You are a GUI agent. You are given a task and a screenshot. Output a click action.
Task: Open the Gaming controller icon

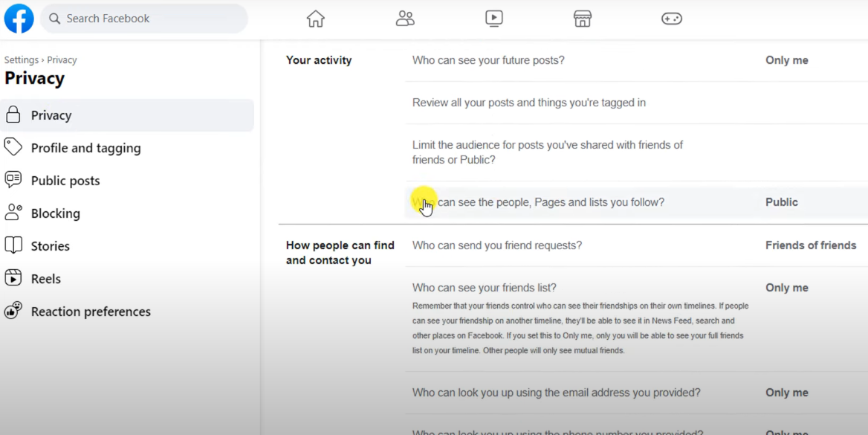672,19
